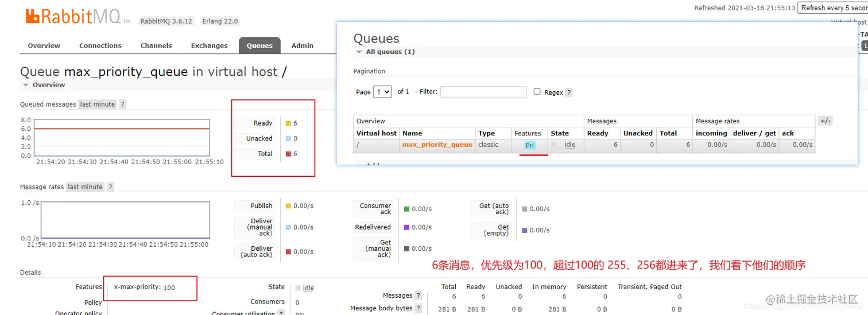Enable the Regex filter checkbox
Viewport: 868px width, 315px height.
click(537, 91)
